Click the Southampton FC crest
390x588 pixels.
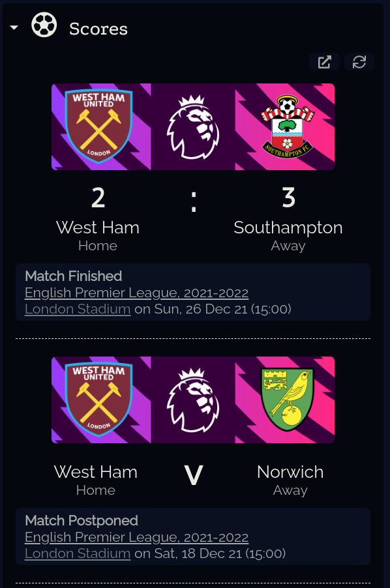pyautogui.click(x=287, y=126)
